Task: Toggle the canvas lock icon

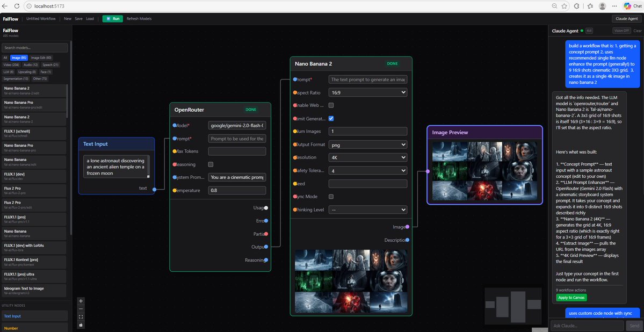Action: [x=81, y=324]
